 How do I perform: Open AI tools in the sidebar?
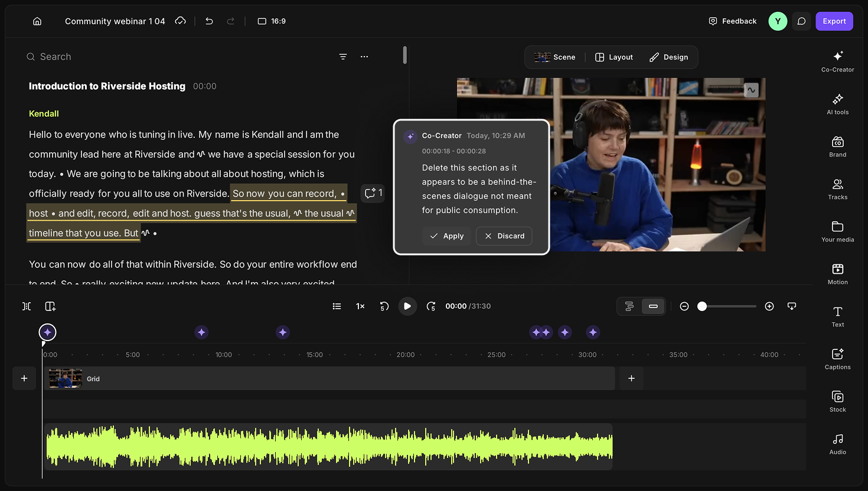(837, 104)
